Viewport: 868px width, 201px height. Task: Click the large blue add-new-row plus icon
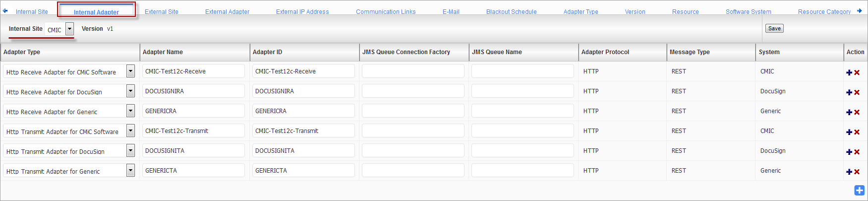(859, 190)
